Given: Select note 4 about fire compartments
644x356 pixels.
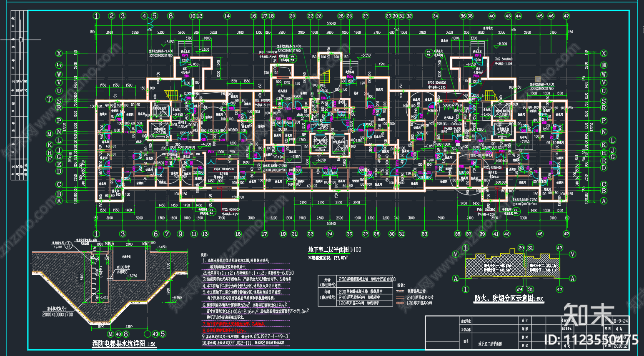Looking at the screenshot, I should coord(242,286).
